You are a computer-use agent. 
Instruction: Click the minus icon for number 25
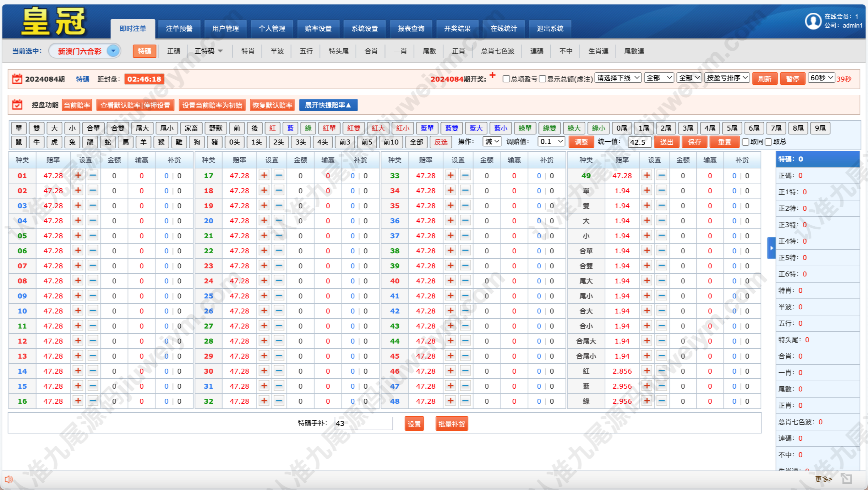(x=279, y=295)
